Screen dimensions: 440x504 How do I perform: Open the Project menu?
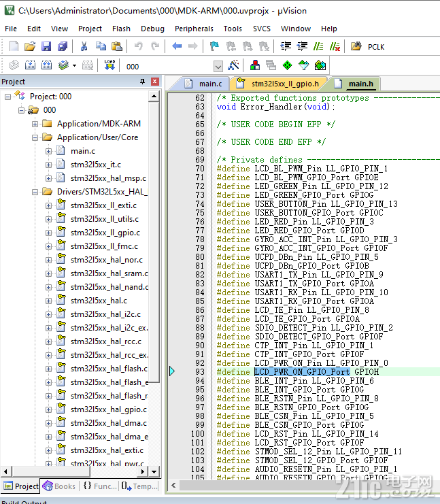(x=90, y=29)
